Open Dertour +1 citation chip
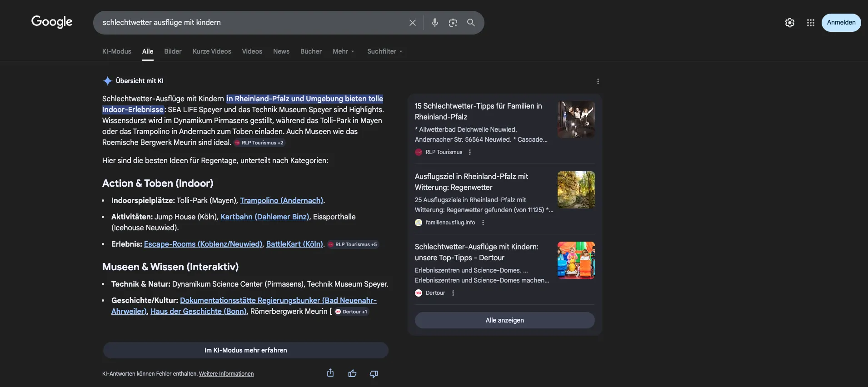 coord(351,312)
